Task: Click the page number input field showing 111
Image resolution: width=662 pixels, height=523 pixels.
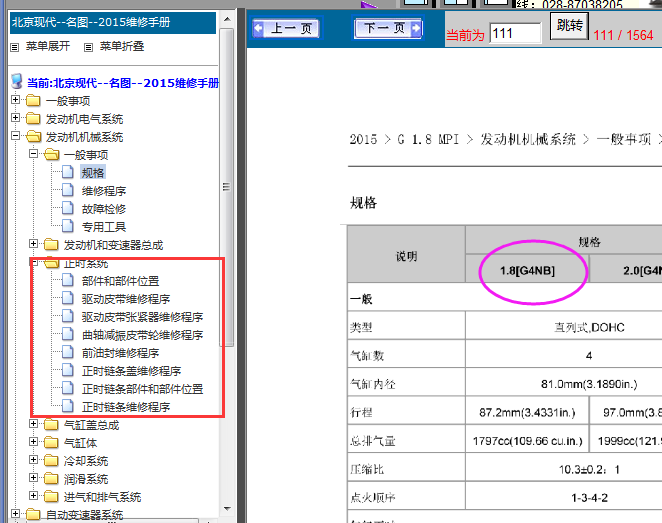Action: pyautogui.click(x=515, y=33)
